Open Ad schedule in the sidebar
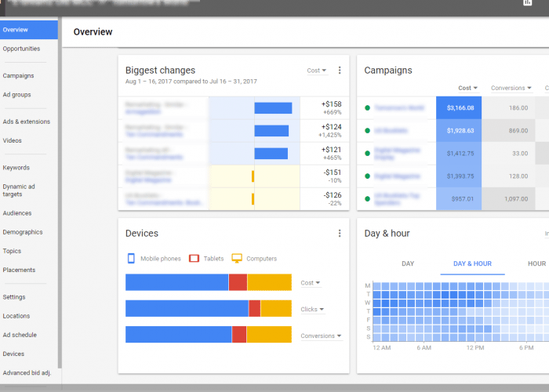Viewport: 549px width, 392px height. tap(20, 335)
